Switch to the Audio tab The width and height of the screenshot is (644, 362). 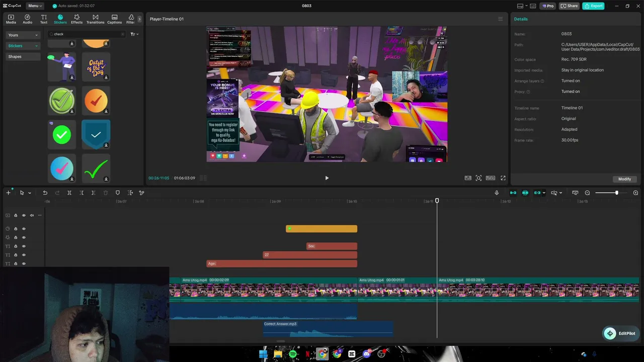point(27,19)
